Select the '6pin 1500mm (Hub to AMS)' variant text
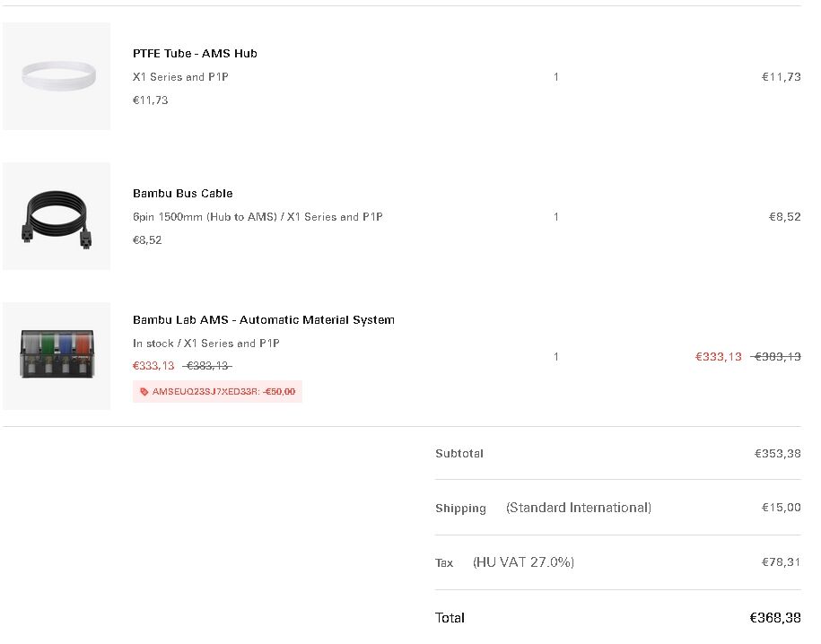Screen dimensions: 821x644 click(205, 217)
